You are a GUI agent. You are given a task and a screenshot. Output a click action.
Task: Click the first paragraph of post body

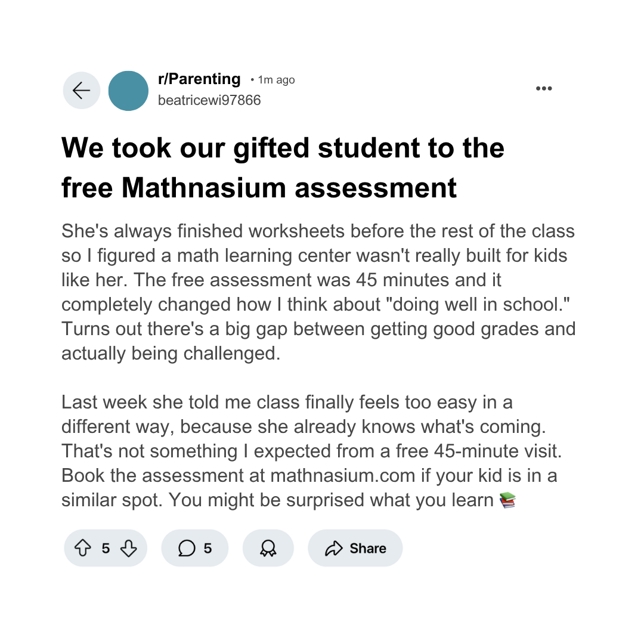pos(318,292)
